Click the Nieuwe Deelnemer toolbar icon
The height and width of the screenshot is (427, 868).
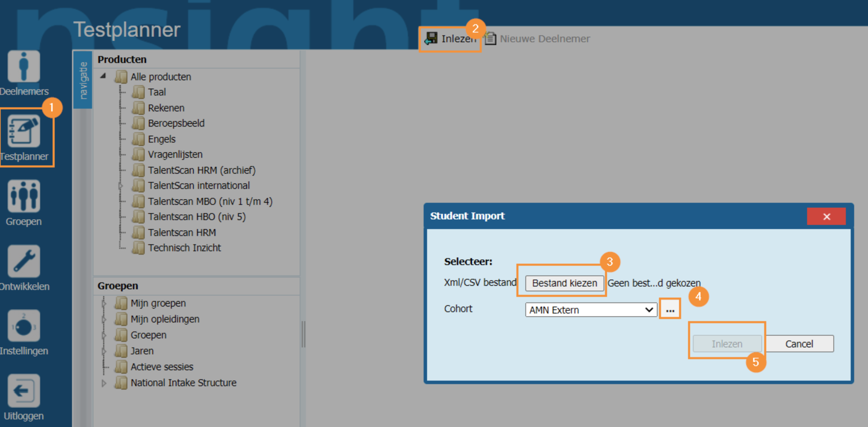click(x=490, y=38)
